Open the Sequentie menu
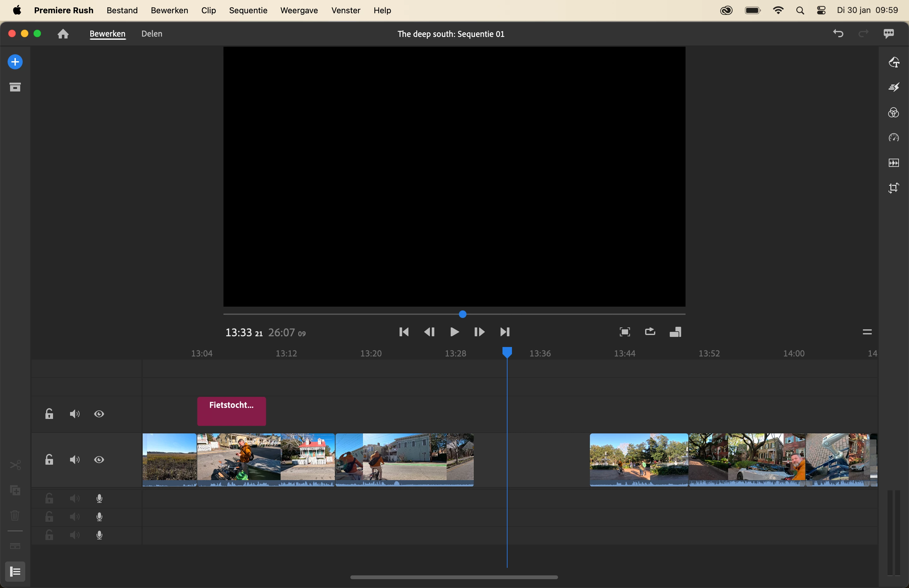Image resolution: width=909 pixels, height=588 pixels. pyautogui.click(x=248, y=10)
